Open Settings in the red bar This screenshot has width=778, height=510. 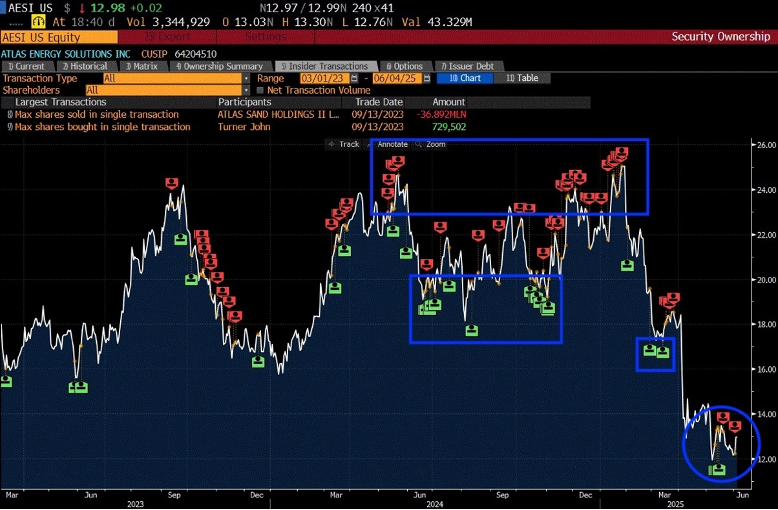pos(265,37)
